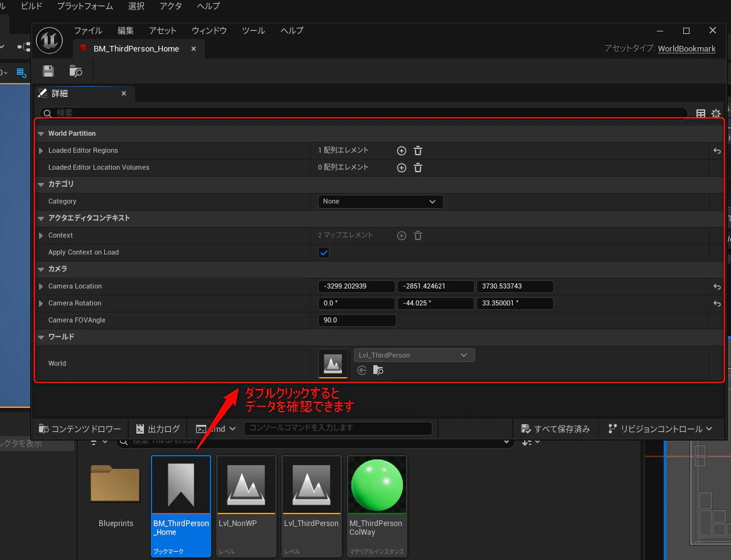Open the ツール menu
Image resolution: width=731 pixels, height=560 pixels.
point(253,31)
